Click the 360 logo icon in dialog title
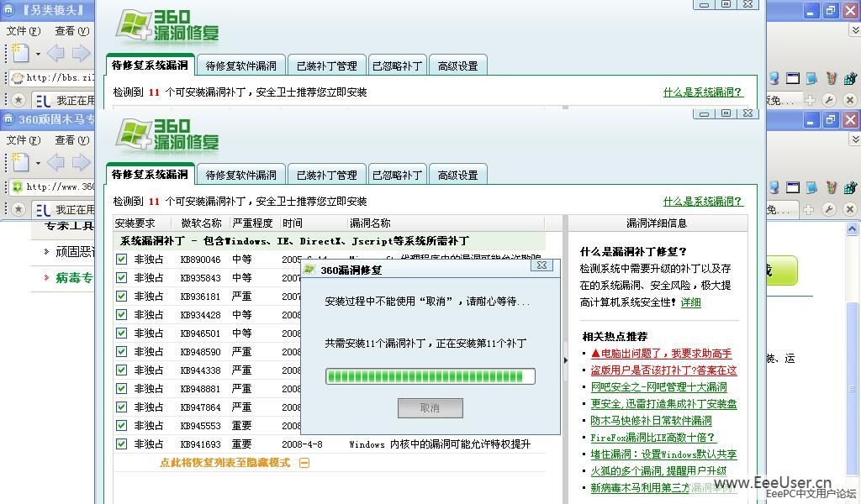861x504 pixels. [310, 270]
